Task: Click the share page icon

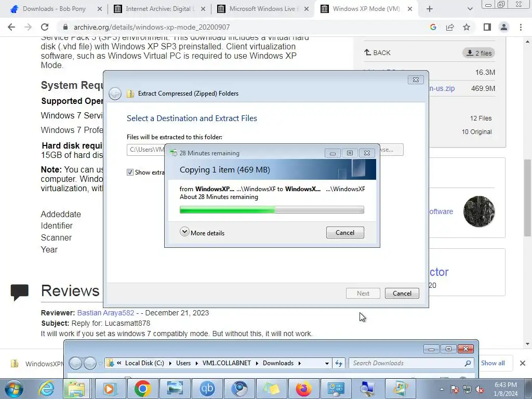Action: (450, 27)
